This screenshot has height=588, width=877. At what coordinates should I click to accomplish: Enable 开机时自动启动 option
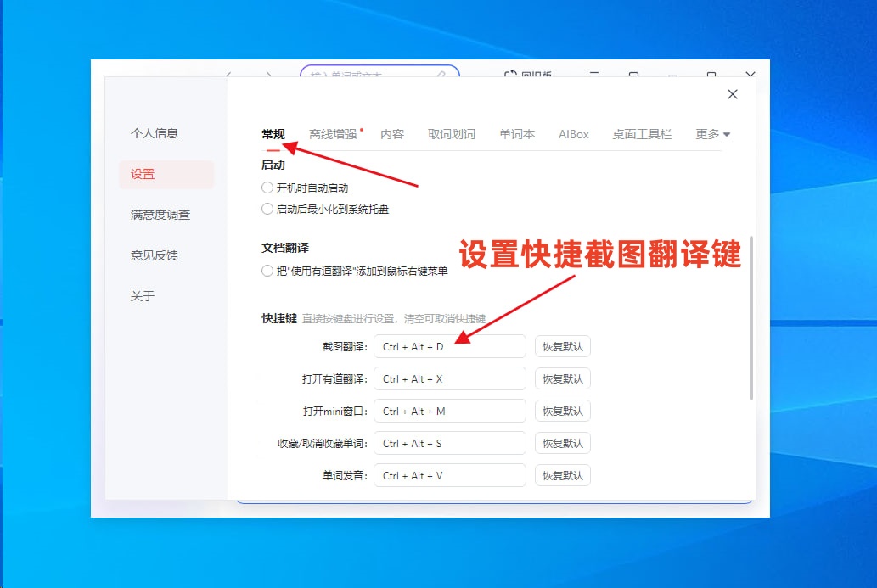(267, 188)
